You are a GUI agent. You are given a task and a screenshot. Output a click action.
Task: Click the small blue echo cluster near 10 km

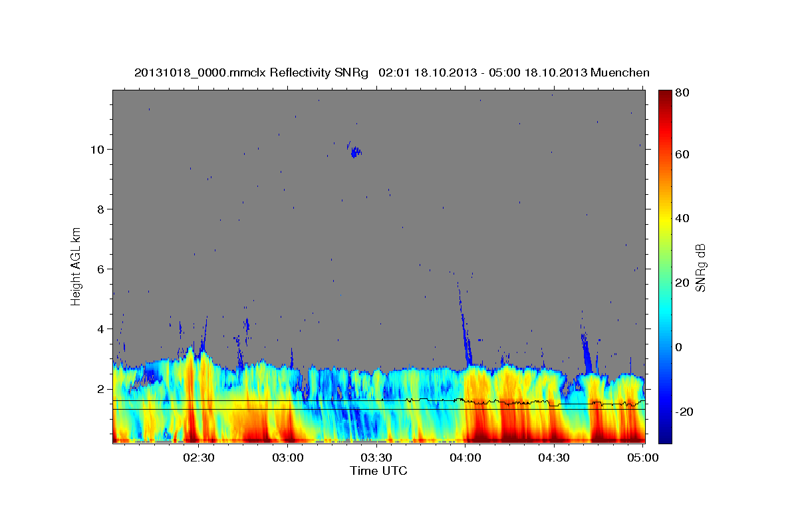(355, 152)
